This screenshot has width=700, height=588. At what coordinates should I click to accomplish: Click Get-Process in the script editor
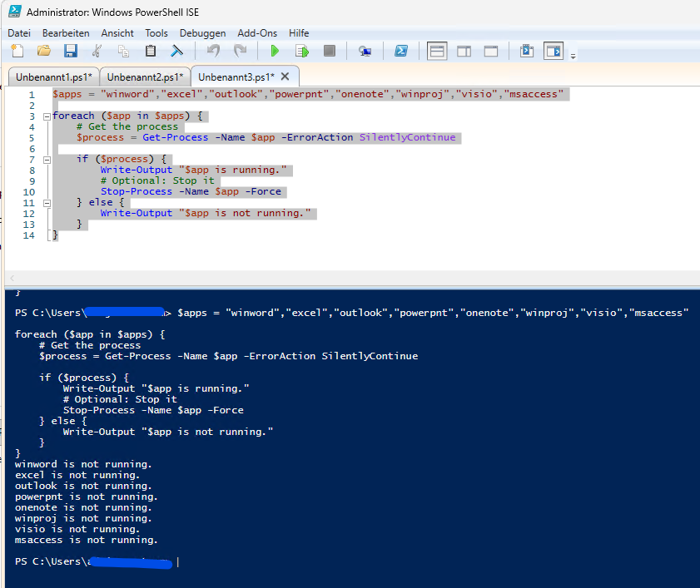click(176, 137)
